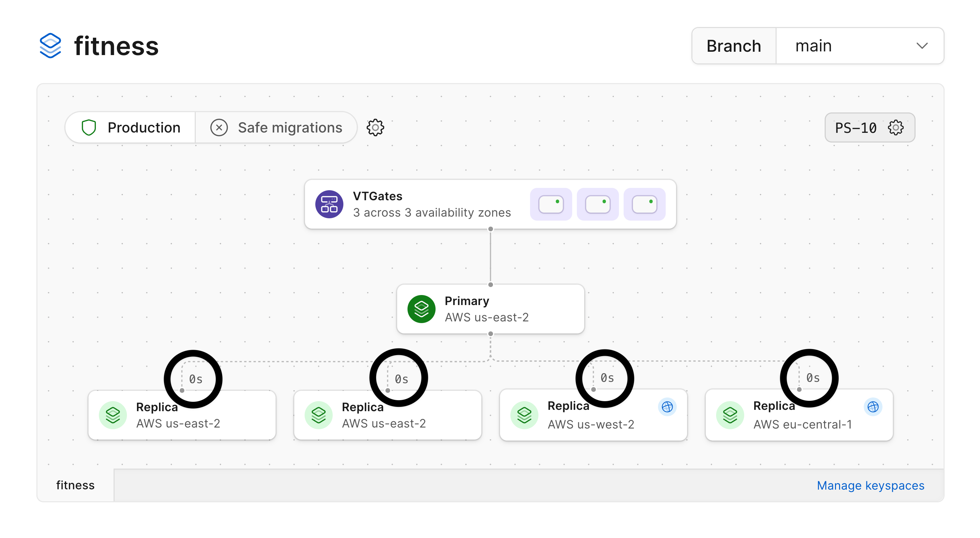The height and width of the screenshot is (538, 980).
Task: Toggle the Safe migrations setting
Action: (x=276, y=128)
